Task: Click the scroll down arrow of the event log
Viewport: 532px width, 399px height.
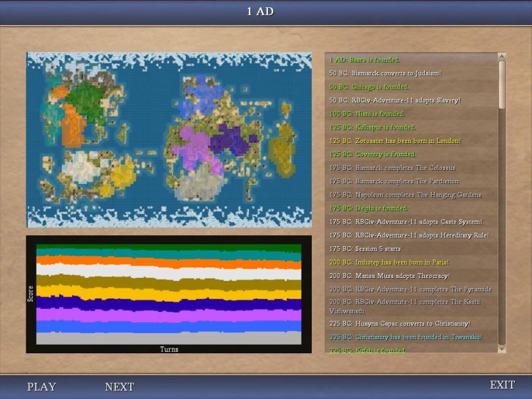Action: point(502,348)
